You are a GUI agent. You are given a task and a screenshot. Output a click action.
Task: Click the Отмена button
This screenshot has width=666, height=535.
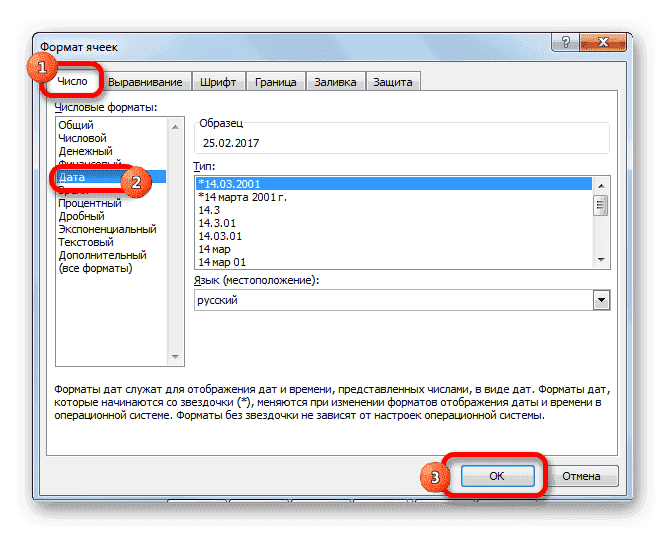pos(581,476)
